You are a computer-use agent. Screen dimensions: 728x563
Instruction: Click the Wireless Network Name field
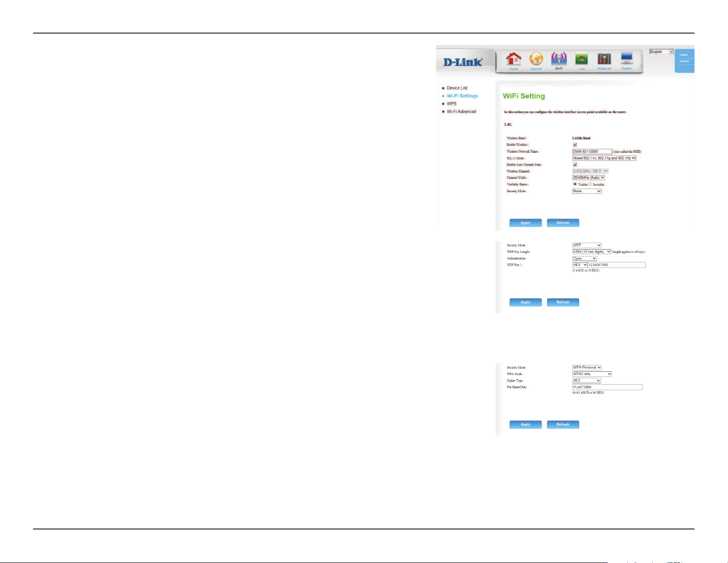point(592,151)
